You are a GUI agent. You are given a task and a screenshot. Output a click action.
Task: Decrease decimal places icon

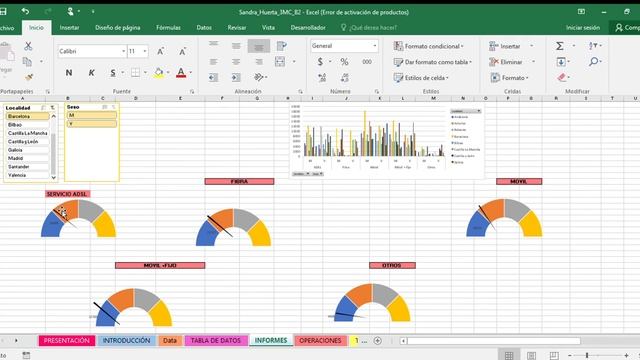coord(344,78)
